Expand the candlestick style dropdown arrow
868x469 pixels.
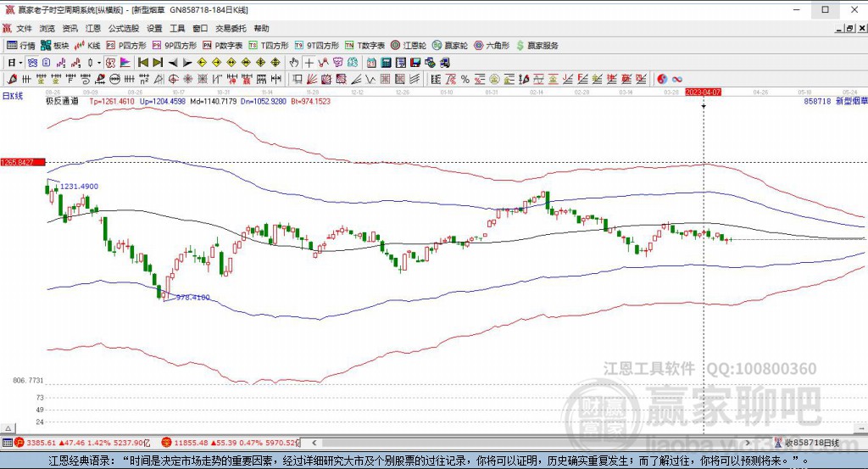click(x=99, y=63)
